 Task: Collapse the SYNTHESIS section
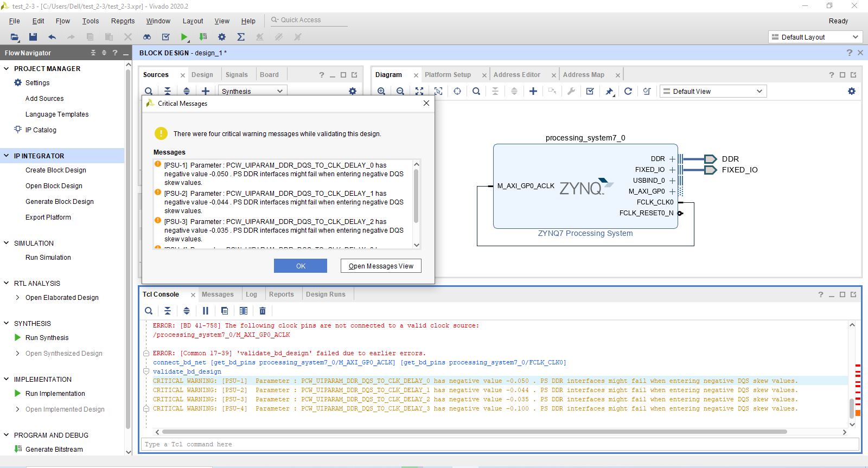point(7,324)
